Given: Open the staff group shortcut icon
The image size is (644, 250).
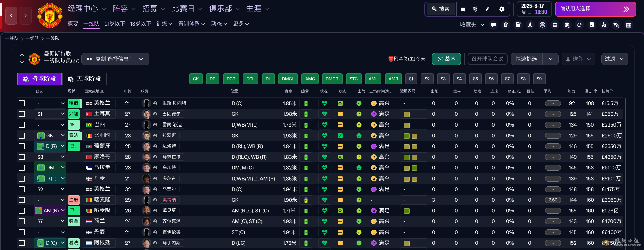Looking at the screenshot, I should pyautogui.click(x=555, y=25).
